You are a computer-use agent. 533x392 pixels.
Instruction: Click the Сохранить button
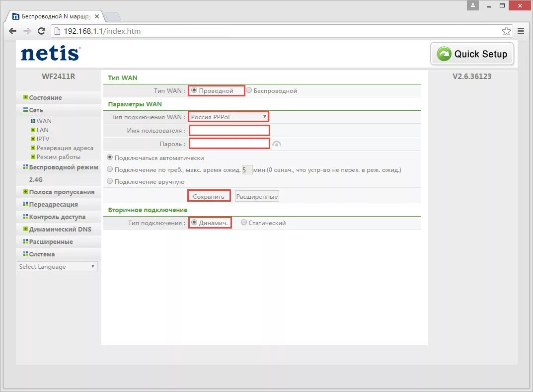(x=209, y=196)
